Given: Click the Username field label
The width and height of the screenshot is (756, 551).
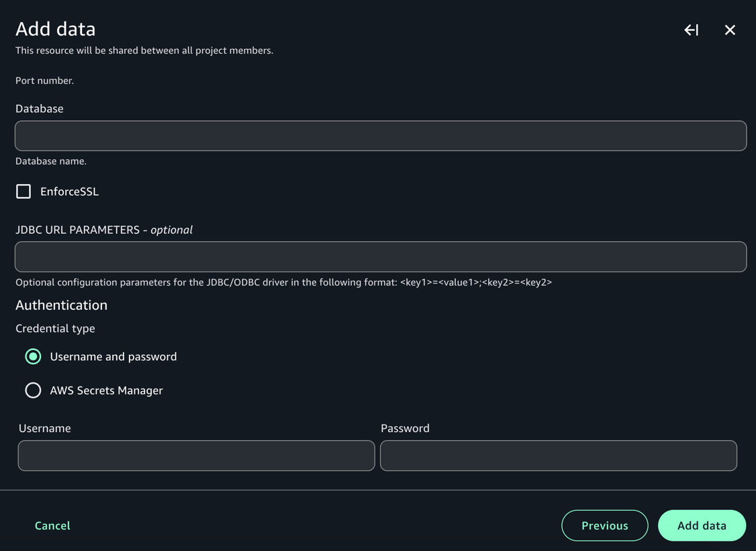Looking at the screenshot, I should (x=45, y=428).
